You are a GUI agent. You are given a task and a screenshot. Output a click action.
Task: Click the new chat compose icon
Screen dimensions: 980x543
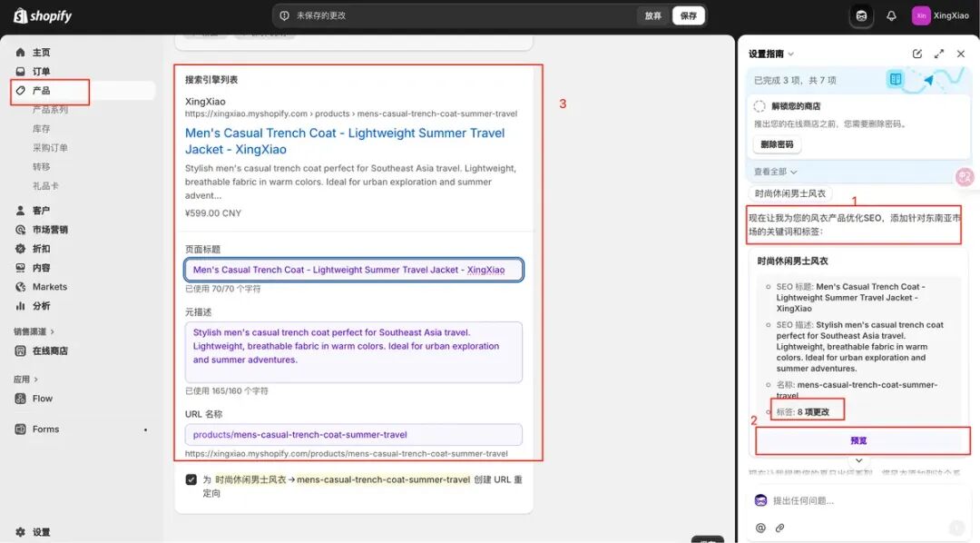[x=917, y=54]
